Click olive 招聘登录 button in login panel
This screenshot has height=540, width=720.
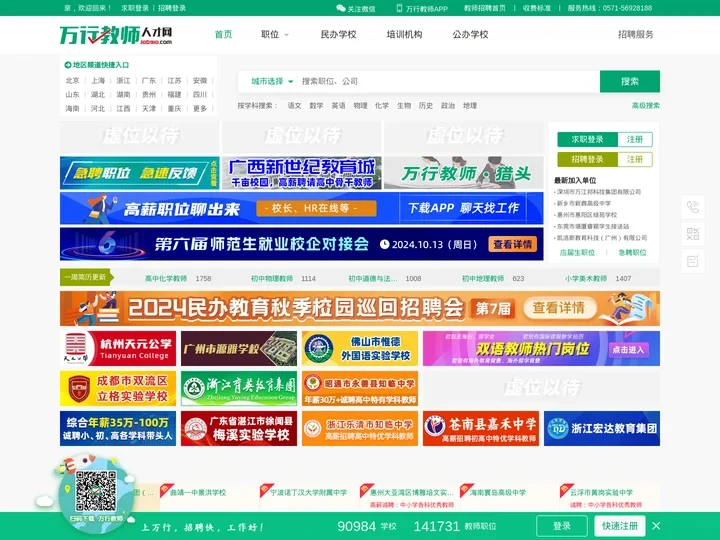[x=587, y=159]
